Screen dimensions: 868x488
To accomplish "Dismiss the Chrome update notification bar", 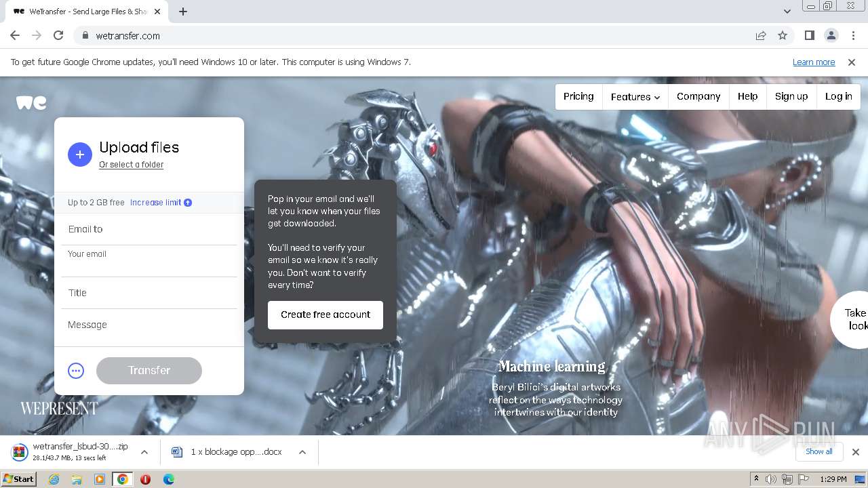I will [852, 62].
